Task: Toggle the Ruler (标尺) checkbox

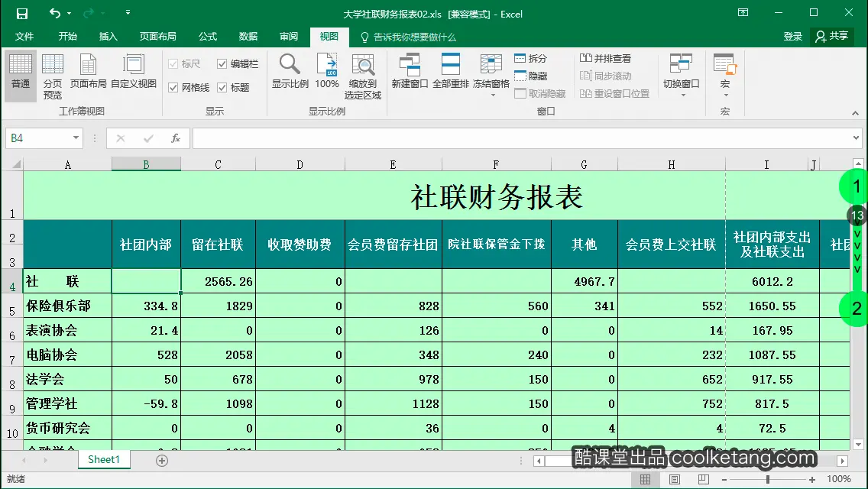Action: [x=173, y=64]
